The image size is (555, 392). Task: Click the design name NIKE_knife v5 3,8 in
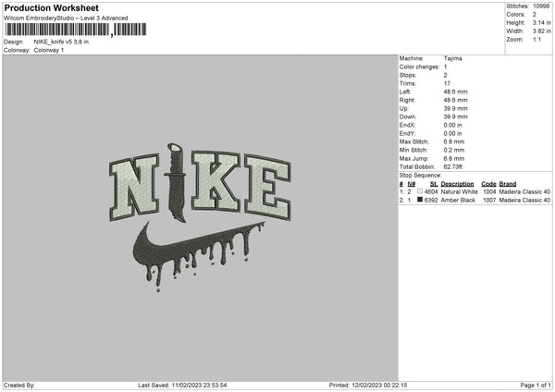click(x=61, y=42)
